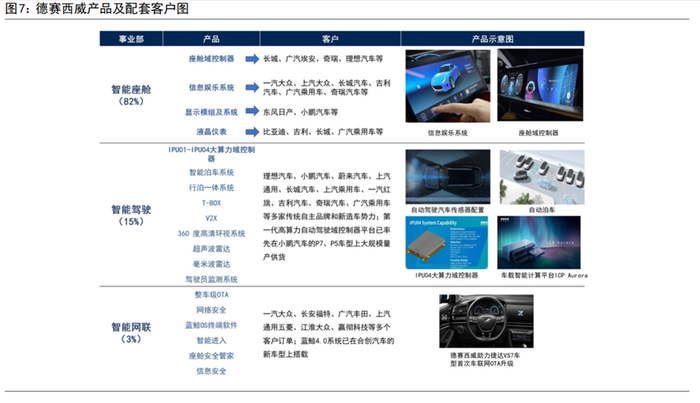The image size is (700, 403).
Task: Open the steering wheel car interior image
Action: pos(486,321)
